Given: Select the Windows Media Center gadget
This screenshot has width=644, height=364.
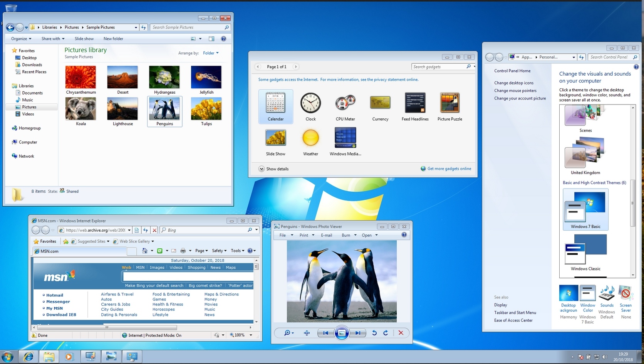Looking at the screenshot, I should coord(345,142).
